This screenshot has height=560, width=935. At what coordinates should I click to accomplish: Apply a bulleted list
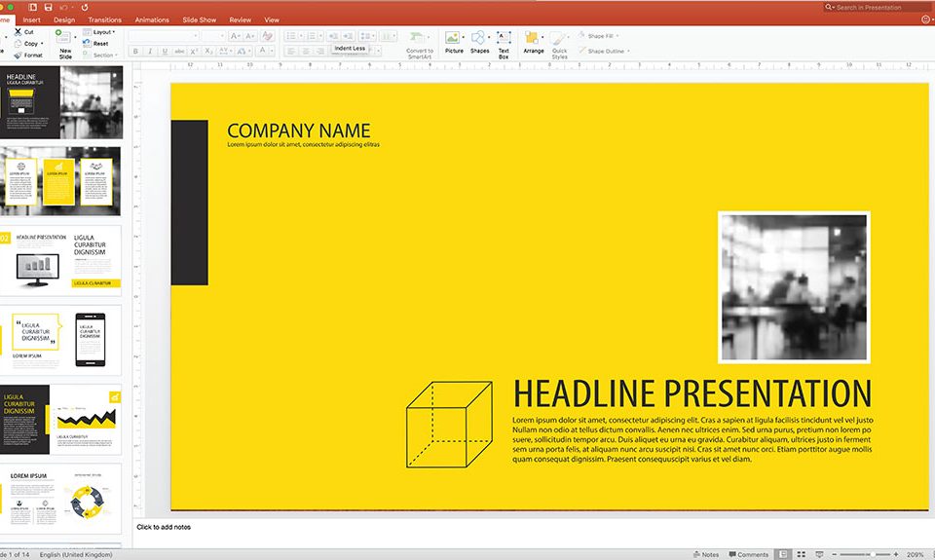coord(293,36)
